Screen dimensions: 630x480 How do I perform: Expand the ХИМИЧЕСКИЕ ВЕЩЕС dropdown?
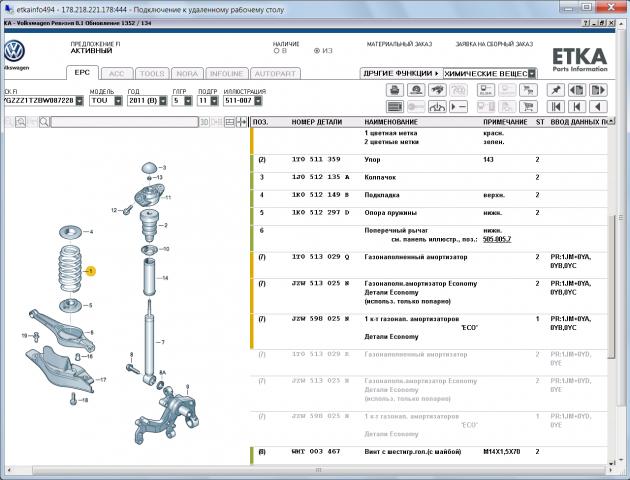coord(532,74)
